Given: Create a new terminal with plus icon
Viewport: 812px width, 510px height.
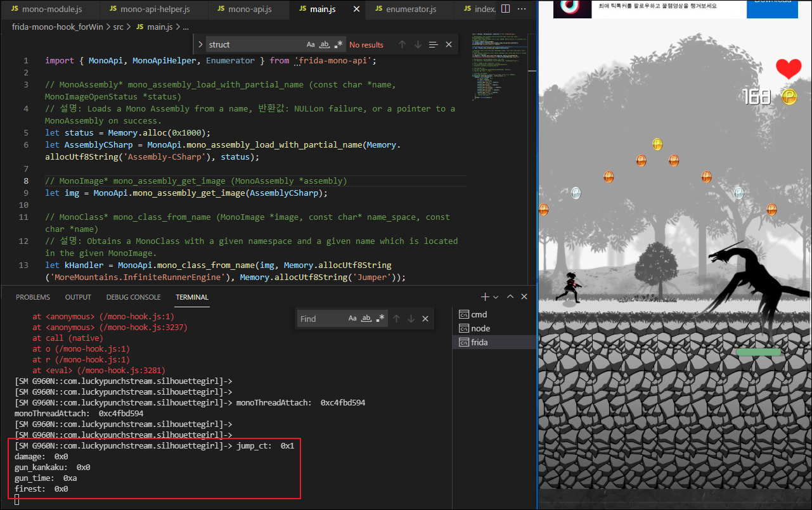Looking at the screenshot, I should click(485, 296).
